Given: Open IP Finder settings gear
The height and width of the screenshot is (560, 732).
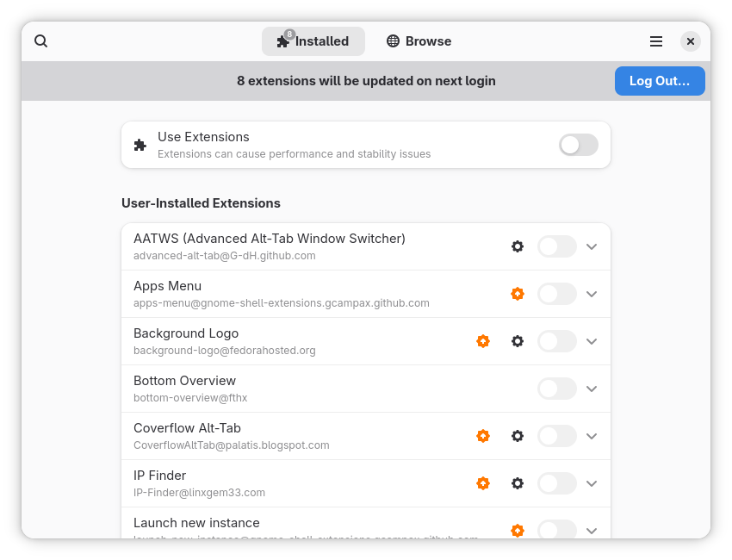Looking at the screenshot, I should [518, 483].
